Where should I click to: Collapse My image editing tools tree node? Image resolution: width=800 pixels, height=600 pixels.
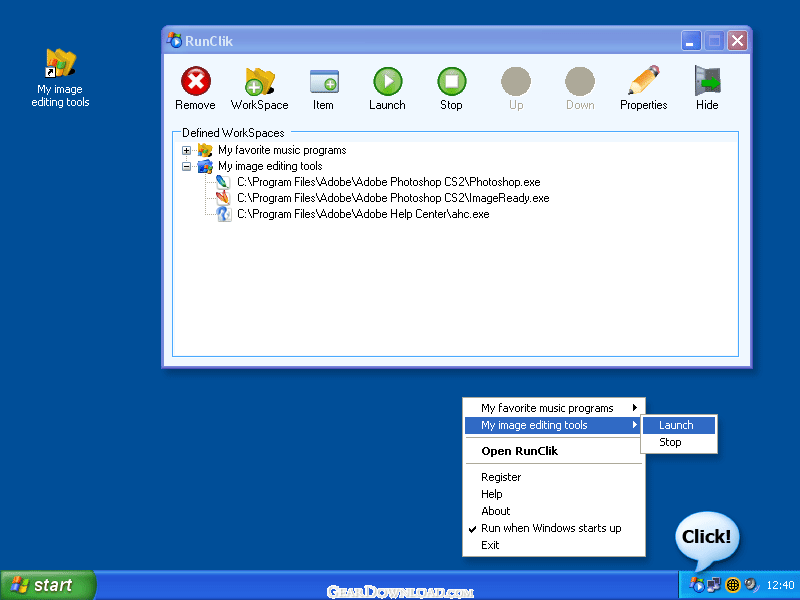[x=186, y=166]
